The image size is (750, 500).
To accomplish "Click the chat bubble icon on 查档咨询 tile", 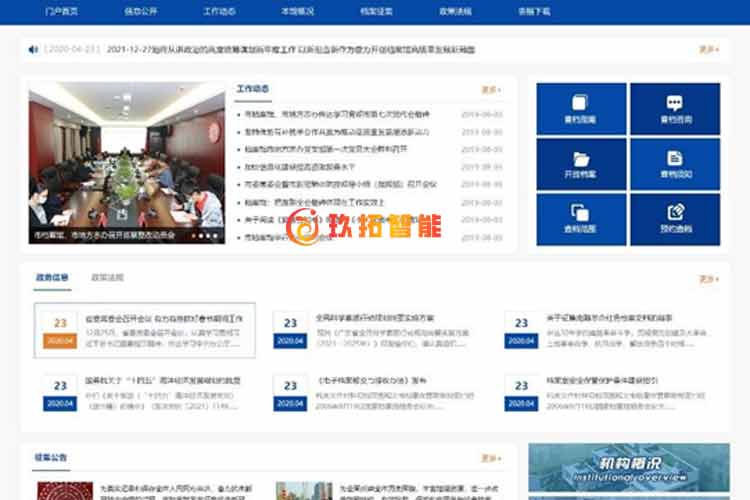I will pyautogui.click(x=674, y=102).
